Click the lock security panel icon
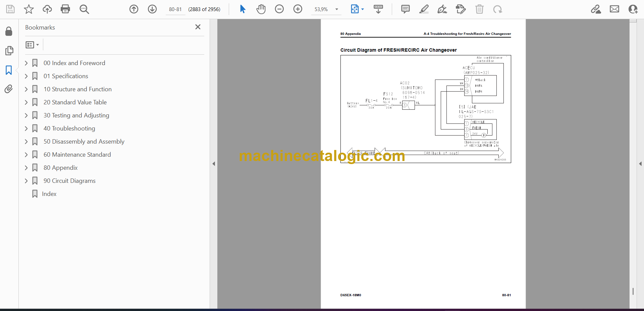Viewport: 644px width, 311px height. 9,31
